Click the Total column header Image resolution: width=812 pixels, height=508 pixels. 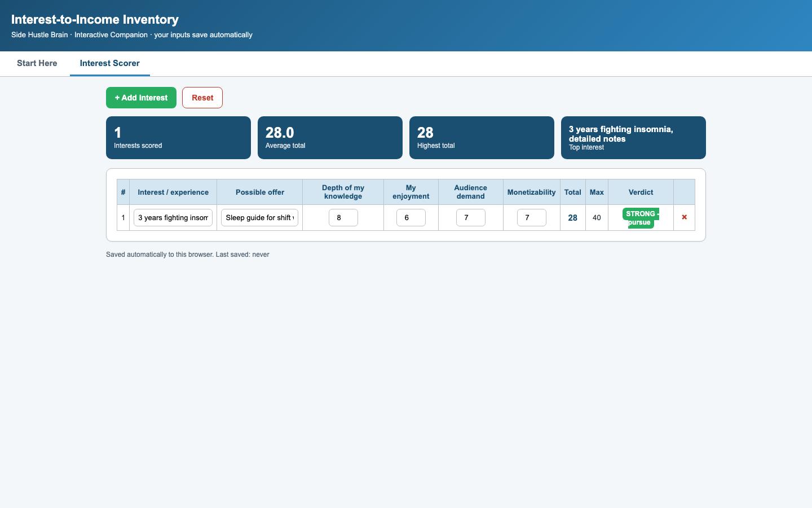(x=572, y=192)
